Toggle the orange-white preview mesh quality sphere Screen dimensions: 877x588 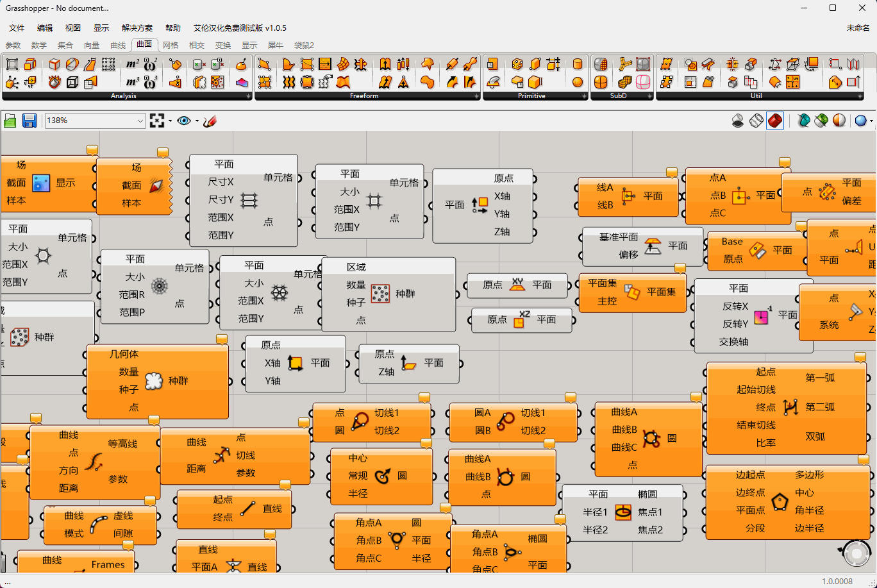click(839, 121)
